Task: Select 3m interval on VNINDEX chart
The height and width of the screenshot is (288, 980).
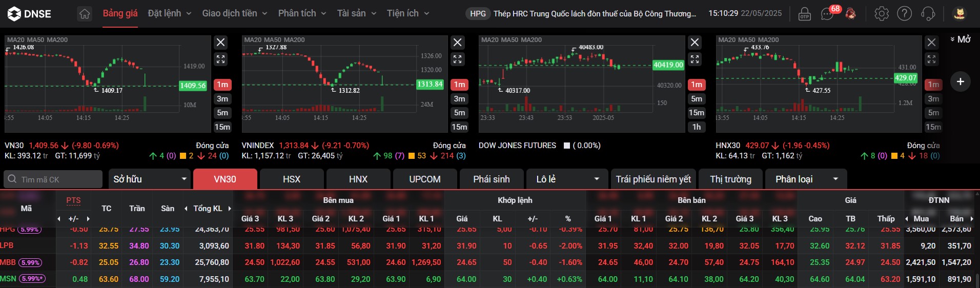Action: point(459,99)
